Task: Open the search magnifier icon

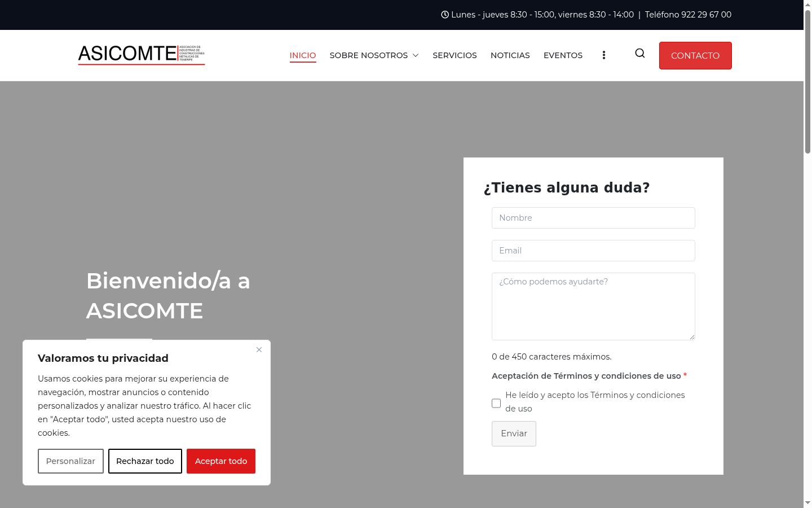Action: click(x=639, y=53)
